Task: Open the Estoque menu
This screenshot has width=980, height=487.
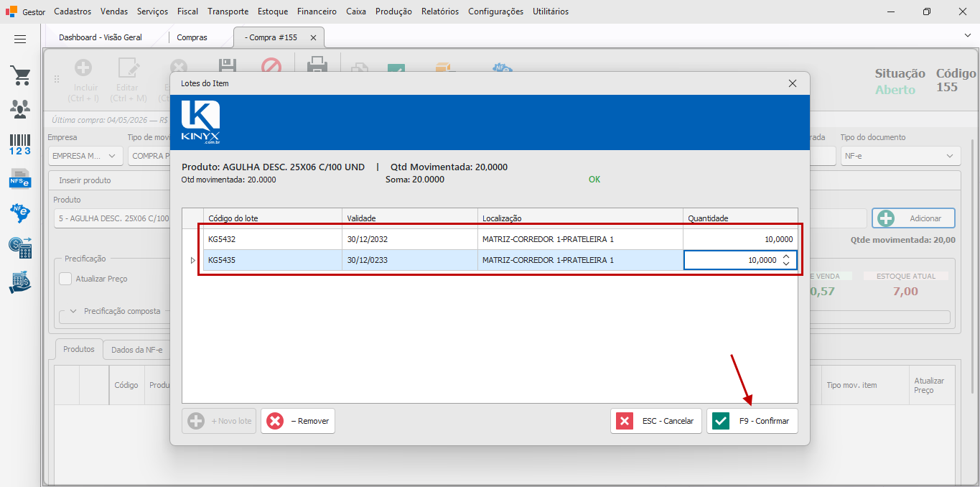Action: (273, 11)
